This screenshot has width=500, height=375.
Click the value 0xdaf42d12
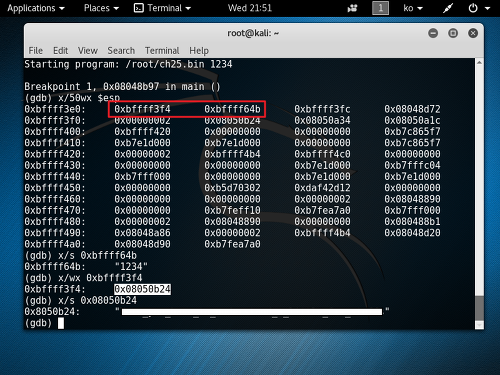[x=322, y=188]
